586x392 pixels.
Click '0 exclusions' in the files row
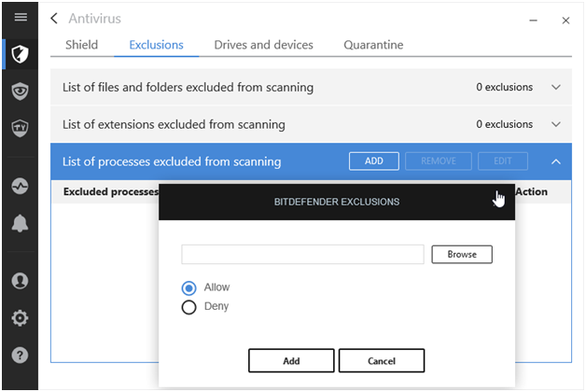504,87
